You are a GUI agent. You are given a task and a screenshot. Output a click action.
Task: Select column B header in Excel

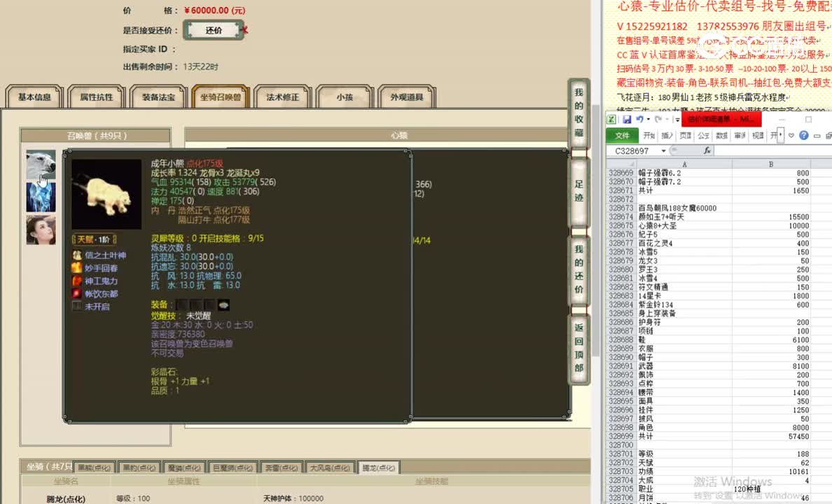coord(770,164)
